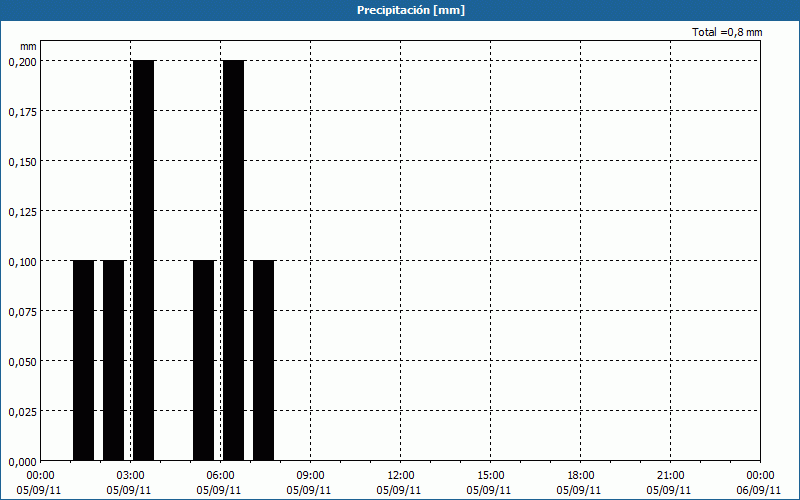Click the "Total =0,8 mm" summary label
The width and height of the screenshot is (800, 500).
pyautogui.click(x=727, y=32)
